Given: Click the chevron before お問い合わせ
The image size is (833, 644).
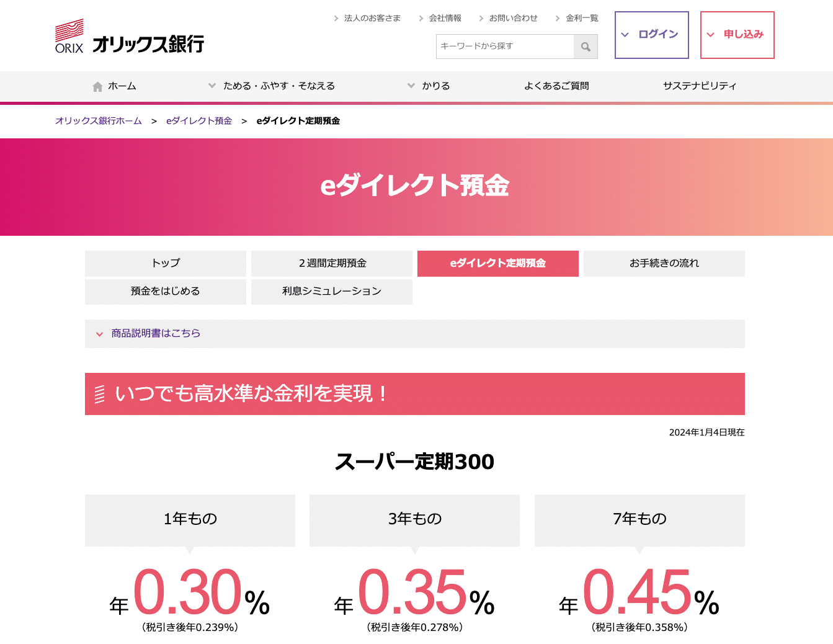Looking at the screenshot, I should (x=481, y=19).
